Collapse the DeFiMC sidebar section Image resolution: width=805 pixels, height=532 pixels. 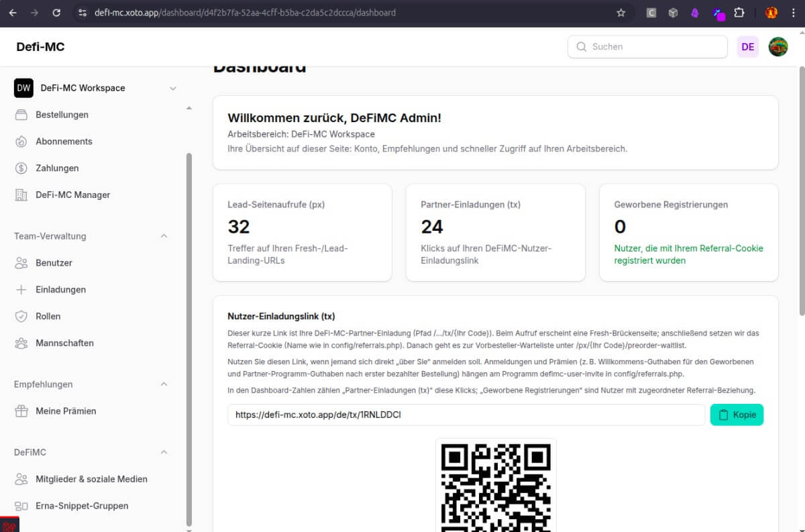[x=164, y=452]
